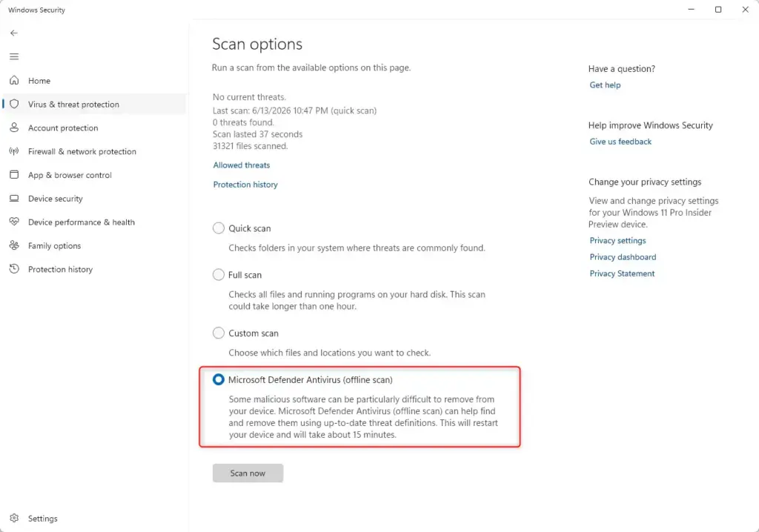Click the Device performance heart icon
The image size is (759, 532).
point(14,222)
